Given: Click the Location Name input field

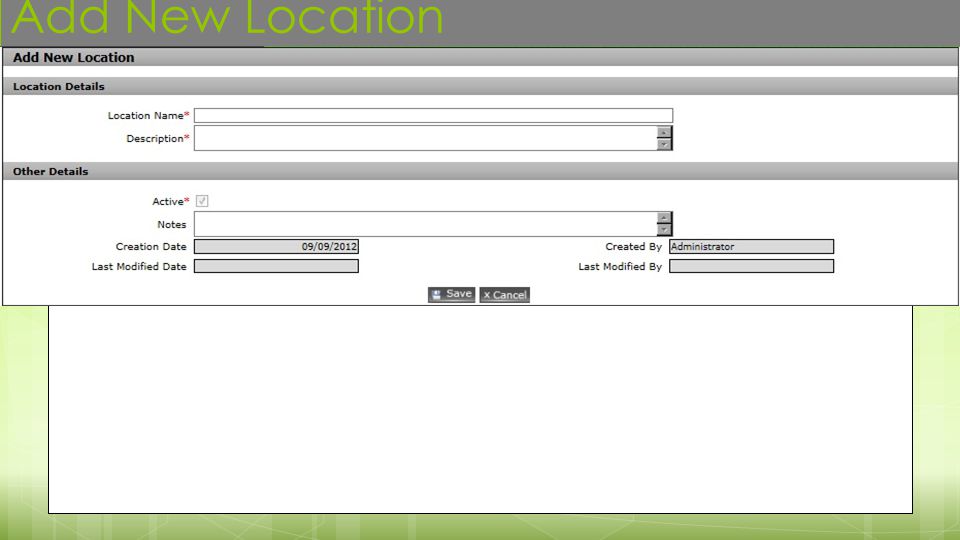Looking at the screenshot, I should 433,115.
